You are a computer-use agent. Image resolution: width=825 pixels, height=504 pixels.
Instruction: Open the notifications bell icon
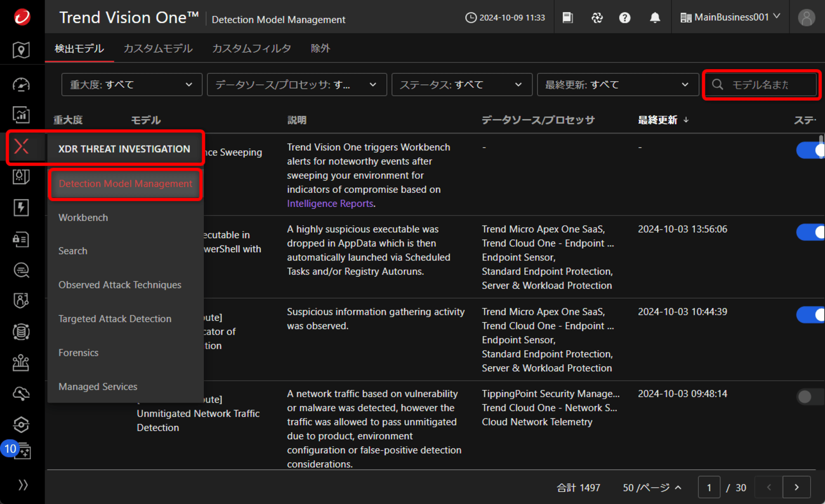(655, 18)
